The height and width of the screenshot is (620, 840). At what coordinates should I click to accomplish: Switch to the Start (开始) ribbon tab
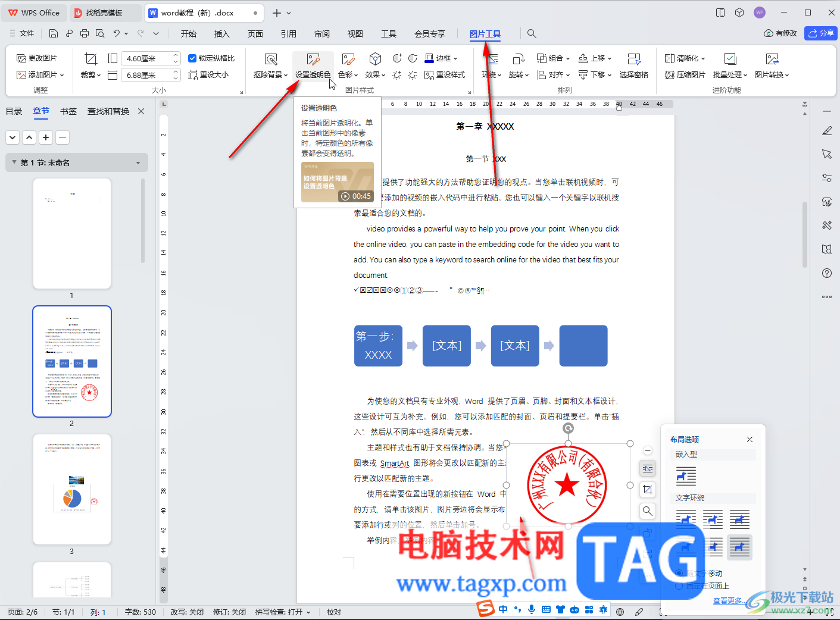[x=188, y=34]
